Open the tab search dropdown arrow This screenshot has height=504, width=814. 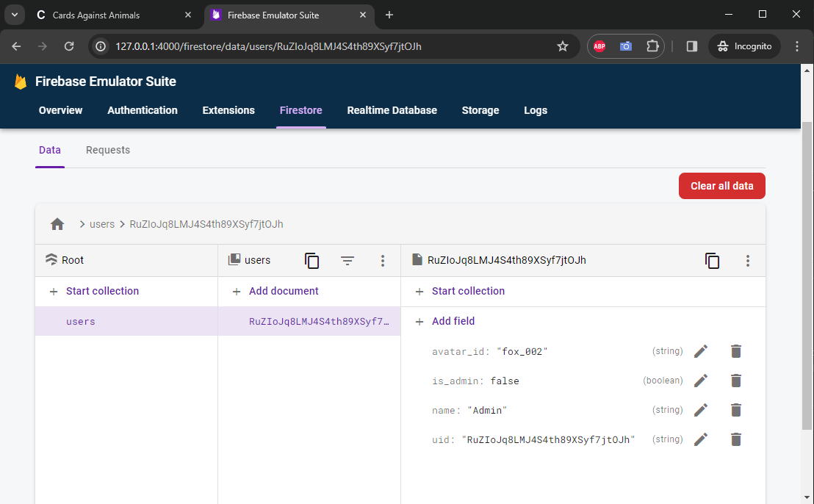[x=15, y=15]
